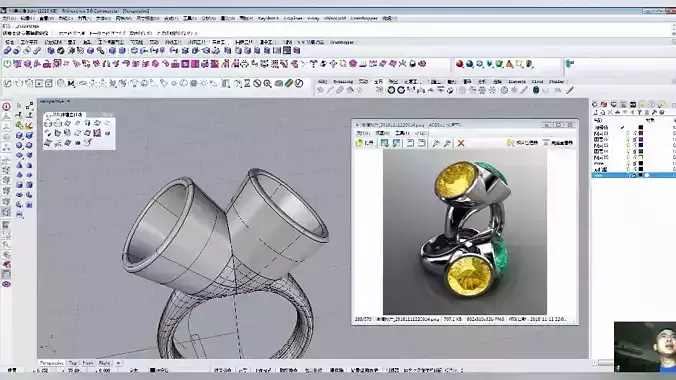Select the blue sphere render icon
The width and height of the screenshot is (676, 380).
click(469, 64)
